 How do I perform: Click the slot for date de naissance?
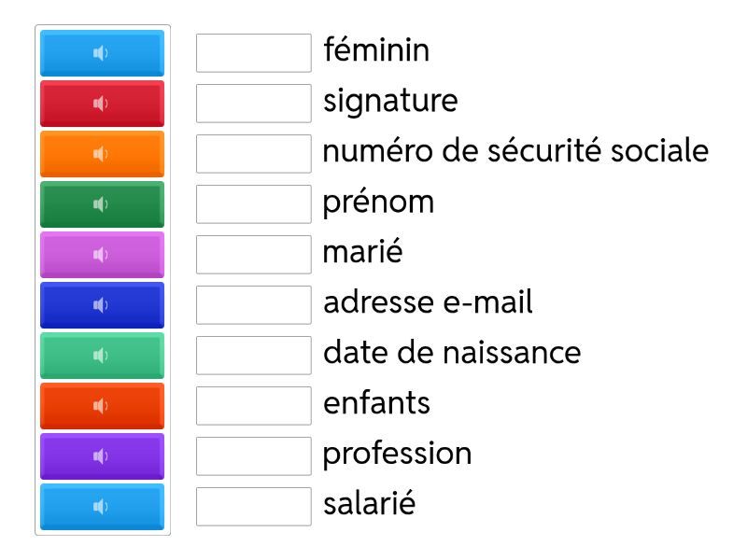(253, 356)
